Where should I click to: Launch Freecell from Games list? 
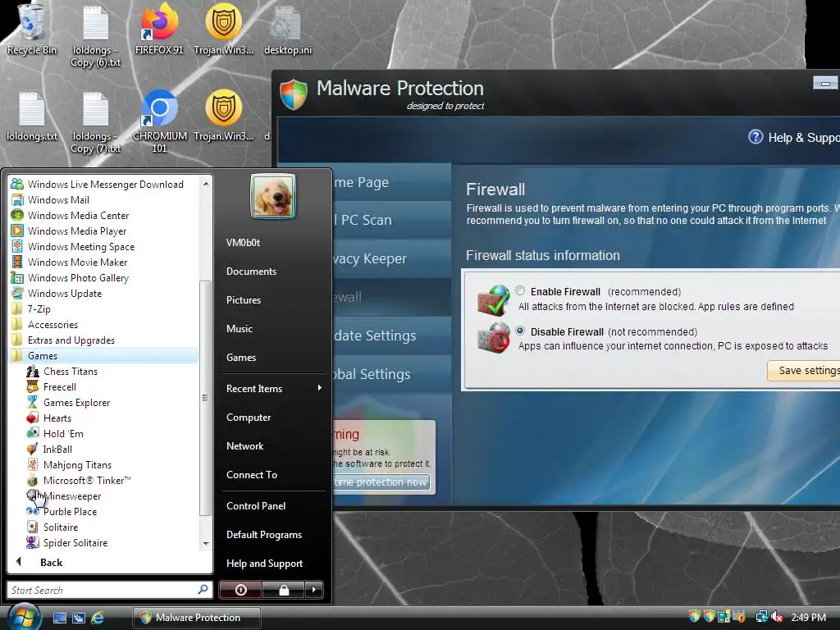[x=59, y=387]
